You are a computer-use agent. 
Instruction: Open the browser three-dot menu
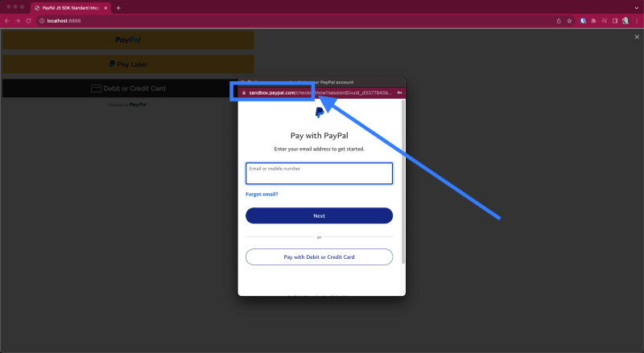point(637,20)
